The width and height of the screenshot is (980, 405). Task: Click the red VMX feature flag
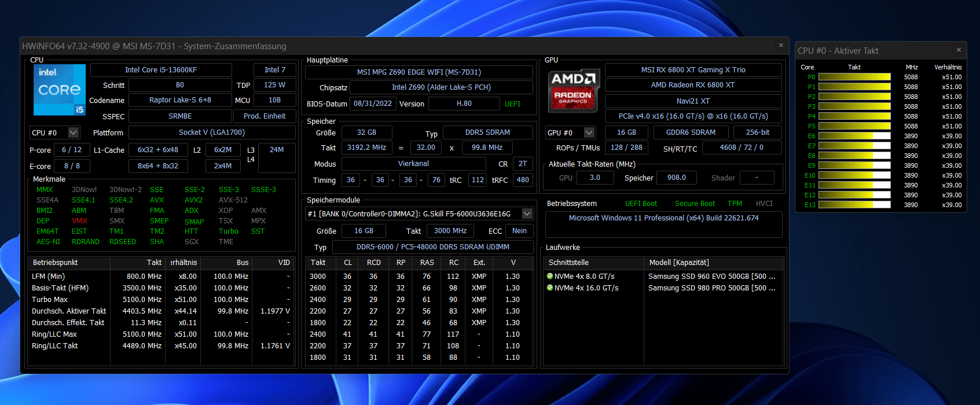79,221
